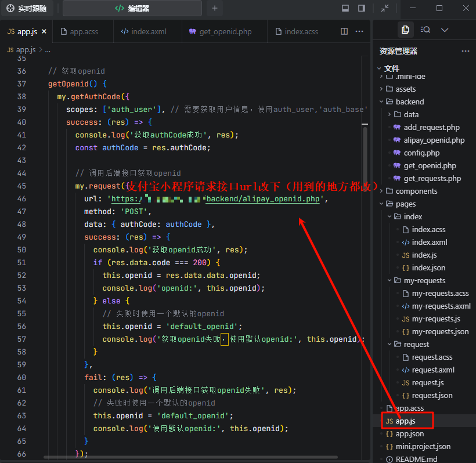The height and width of the screenshot is (463, 476).
Task: Expand the sidebar views chevron dropdown
Action: (445, 30)
